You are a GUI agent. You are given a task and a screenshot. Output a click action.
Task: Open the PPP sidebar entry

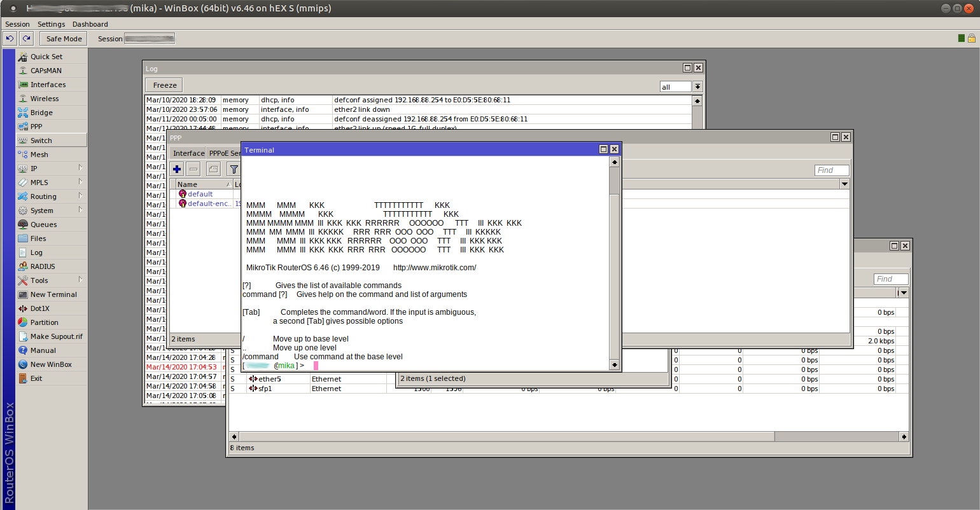click(x=51, y=127)
